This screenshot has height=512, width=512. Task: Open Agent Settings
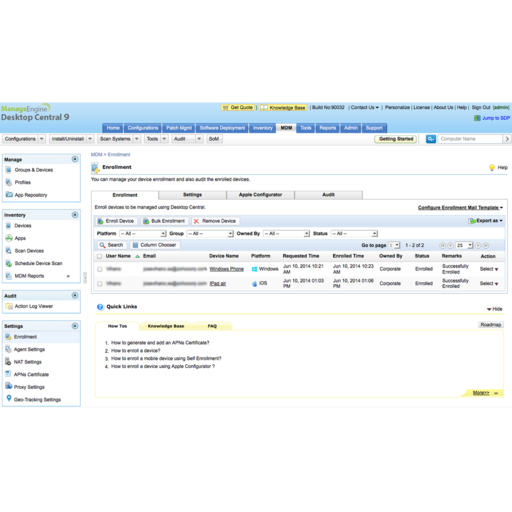[x=29, y=349]
